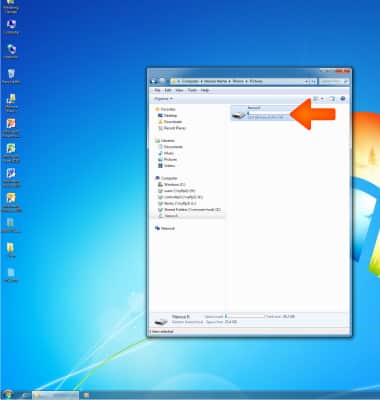Click the Forward navigation arrow in Explorer
The width and height of the screenshot is (380, 400).
pyautogui.click(x=162, y=81)
